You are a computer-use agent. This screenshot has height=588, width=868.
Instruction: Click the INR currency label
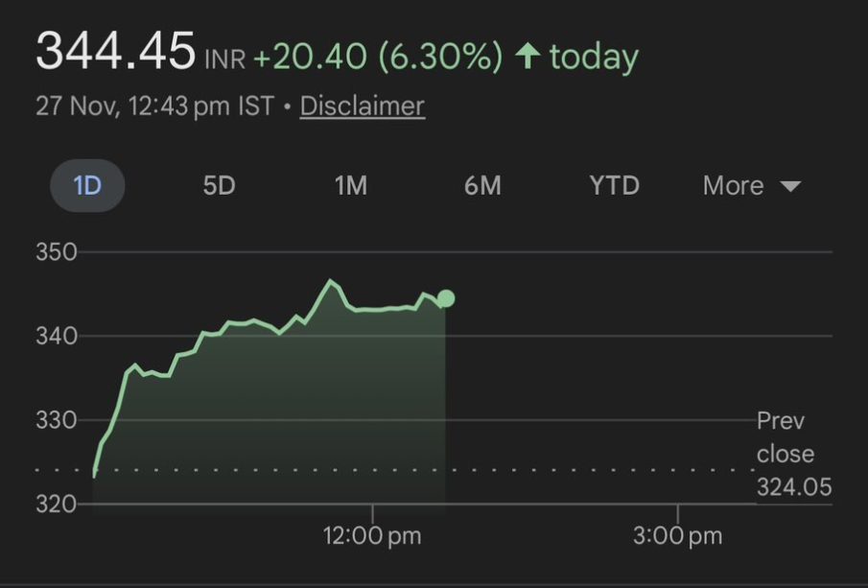225,60
